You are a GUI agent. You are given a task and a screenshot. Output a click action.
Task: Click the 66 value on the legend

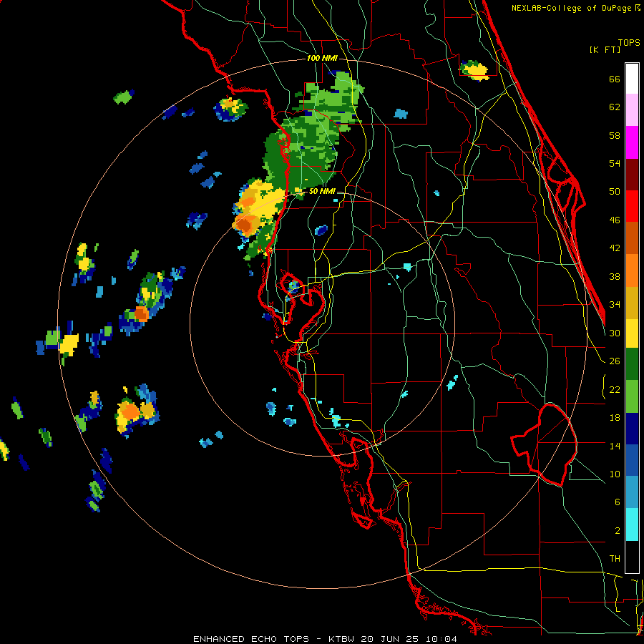(615, 79)
